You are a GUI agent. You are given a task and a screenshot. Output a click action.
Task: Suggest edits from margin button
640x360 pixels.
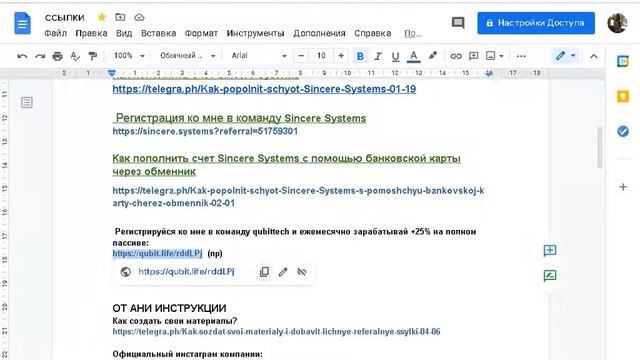tap(550, 276)
